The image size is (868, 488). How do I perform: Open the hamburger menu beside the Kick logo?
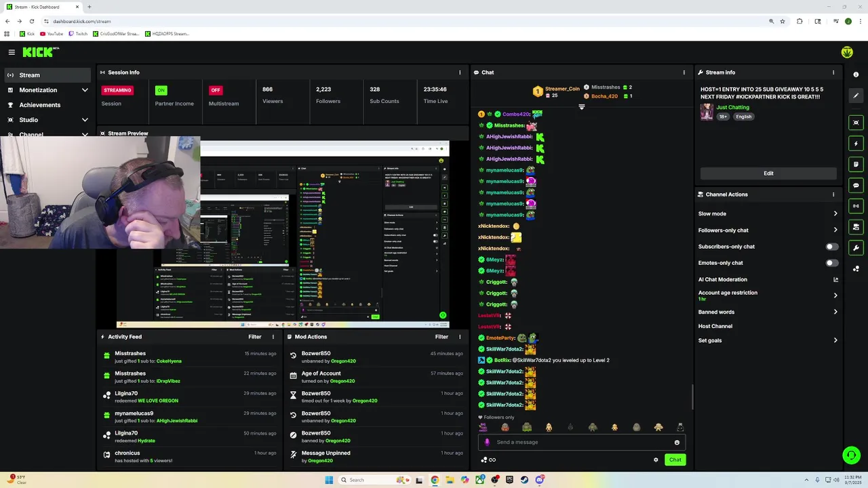[x=12, y=52]
